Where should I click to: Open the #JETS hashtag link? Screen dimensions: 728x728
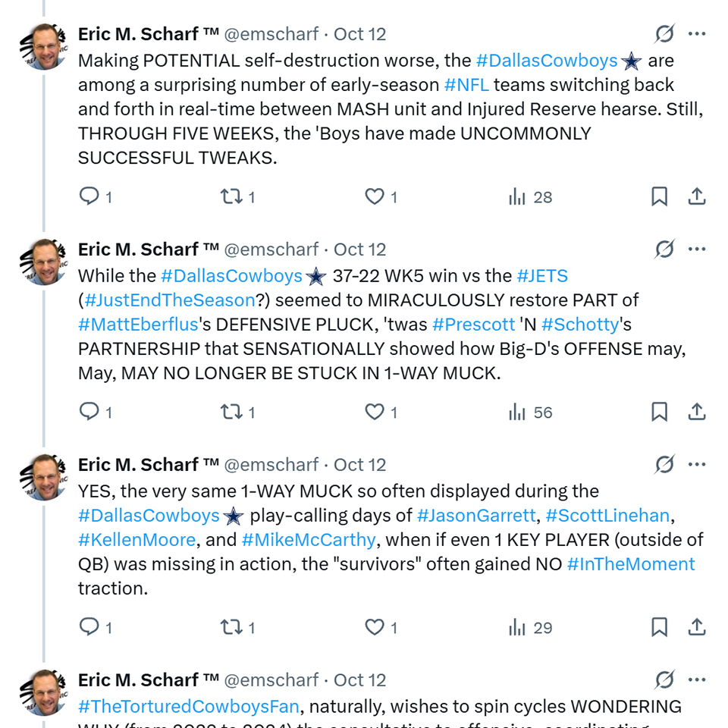pos(542,276)
